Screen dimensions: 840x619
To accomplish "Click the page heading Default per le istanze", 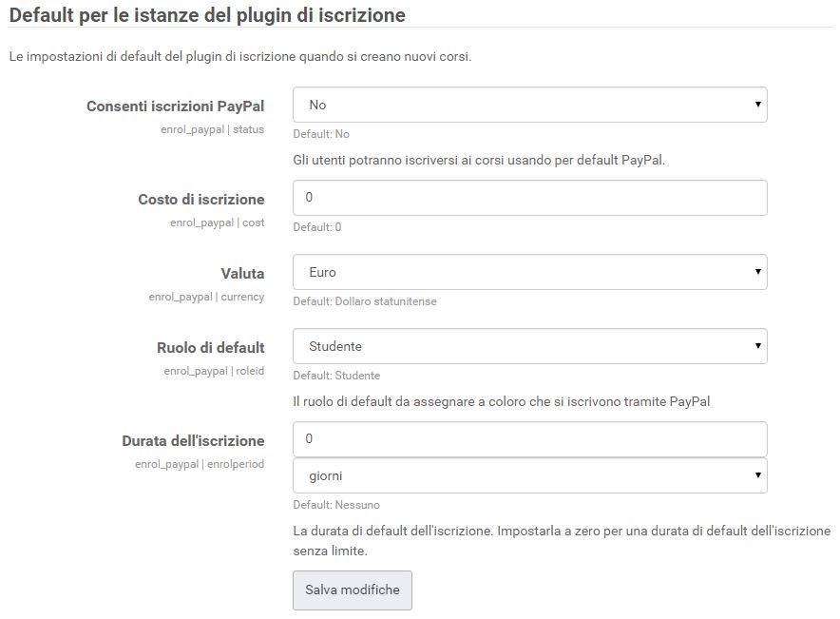I will (x=207, y=15).
